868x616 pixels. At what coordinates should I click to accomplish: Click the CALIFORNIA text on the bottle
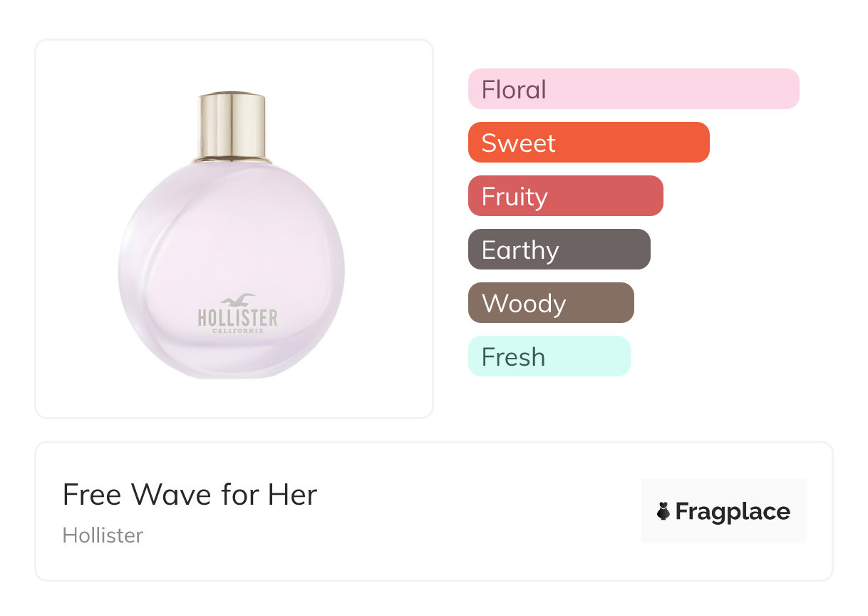pos(237,331)
